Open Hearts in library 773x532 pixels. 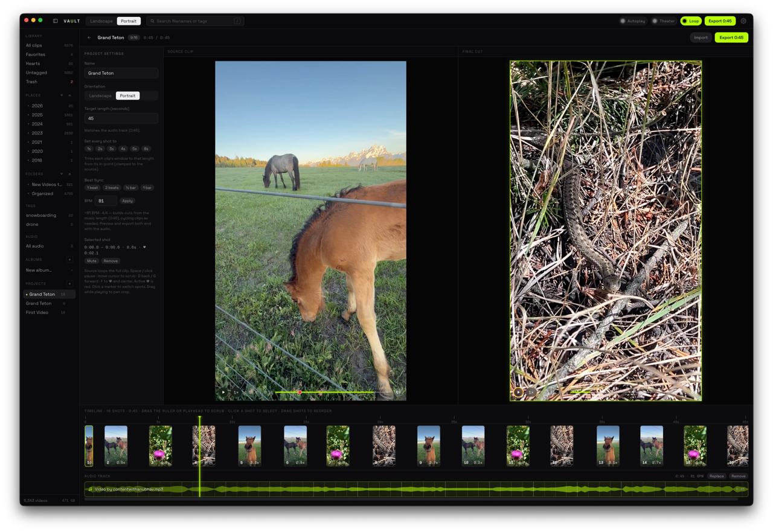(49, 63)
